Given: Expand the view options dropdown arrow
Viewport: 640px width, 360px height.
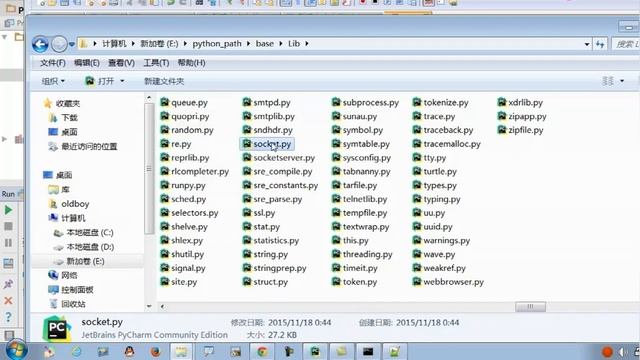Looking at the screenshot, I should pos(622,81).
